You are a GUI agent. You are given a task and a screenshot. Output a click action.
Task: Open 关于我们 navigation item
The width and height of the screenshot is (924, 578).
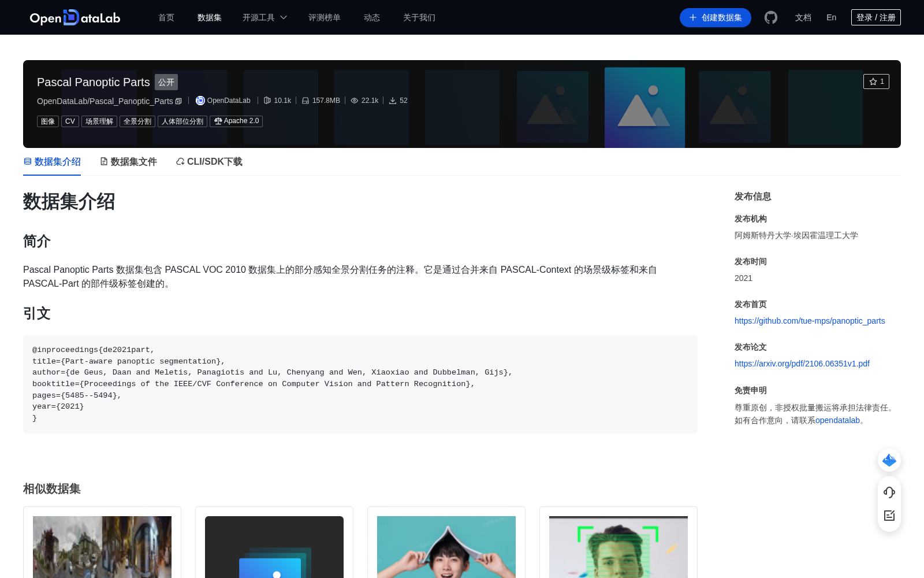419,17
